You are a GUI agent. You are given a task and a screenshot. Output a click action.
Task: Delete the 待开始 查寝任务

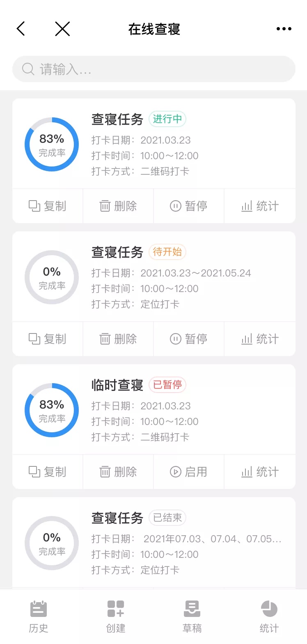tap(118, 339)
